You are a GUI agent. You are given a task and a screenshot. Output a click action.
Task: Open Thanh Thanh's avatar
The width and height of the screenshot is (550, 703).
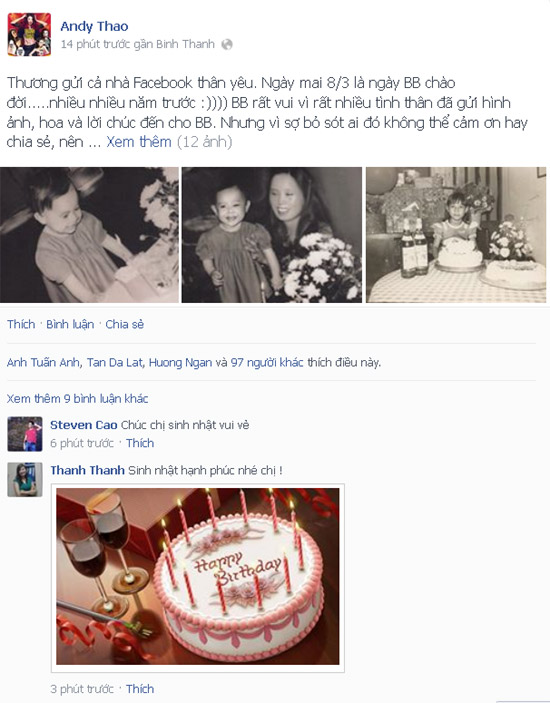point(25,480)
